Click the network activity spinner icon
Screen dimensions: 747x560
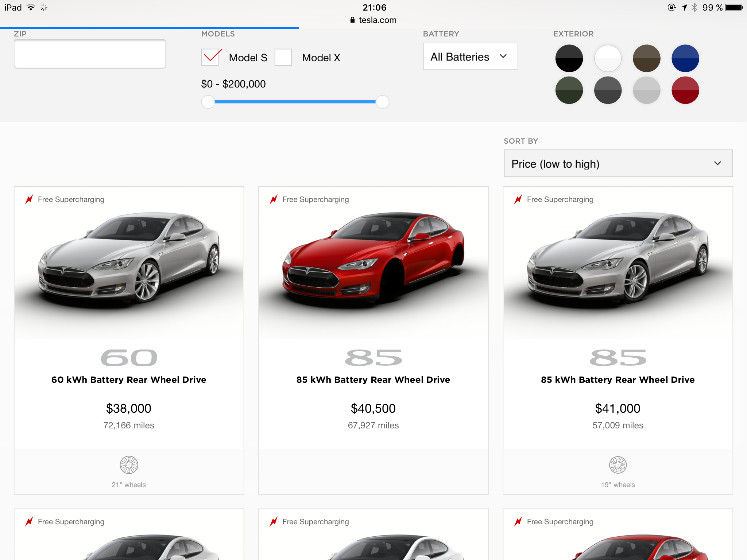click(x=44, y=7)
